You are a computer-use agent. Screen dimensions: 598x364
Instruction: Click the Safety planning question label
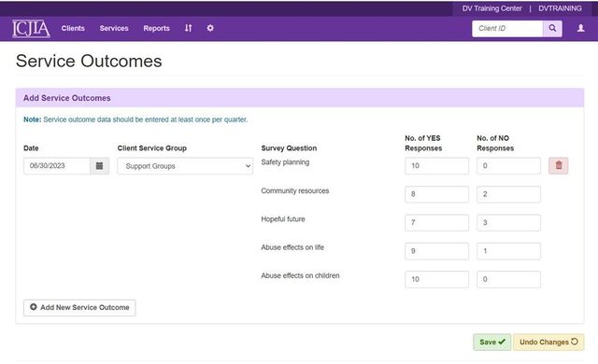(x=285, y=162)
